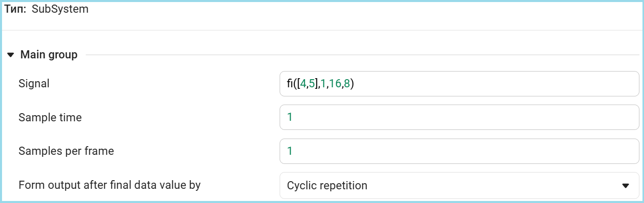Click the Form output dropdown arrow
644x203 pixels.
[625, 186]
